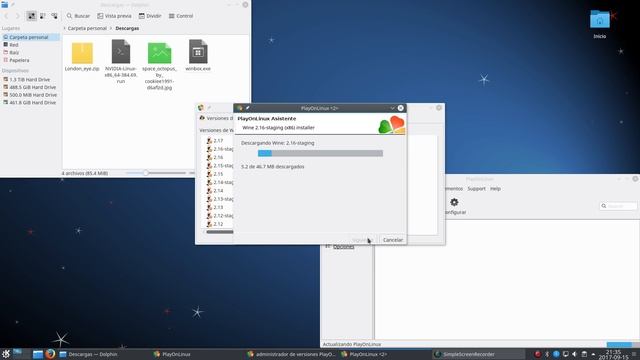
Task: Select Wine version 2.15 in the list
Action: click(218, 174)
